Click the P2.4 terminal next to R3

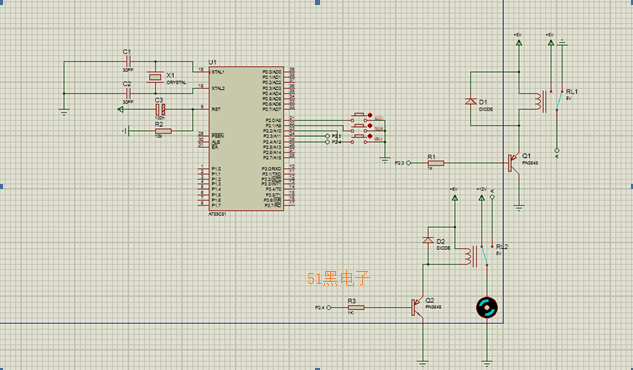point(329,307)
